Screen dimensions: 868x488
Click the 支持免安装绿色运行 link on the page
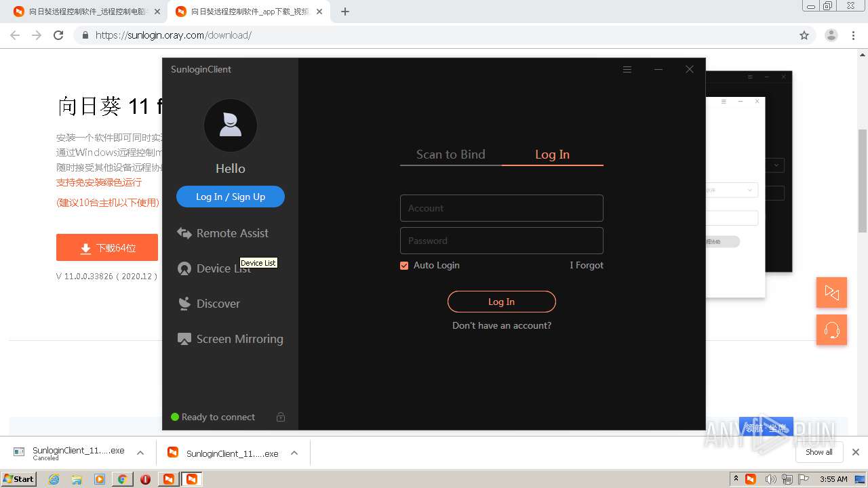coord(99,182)
